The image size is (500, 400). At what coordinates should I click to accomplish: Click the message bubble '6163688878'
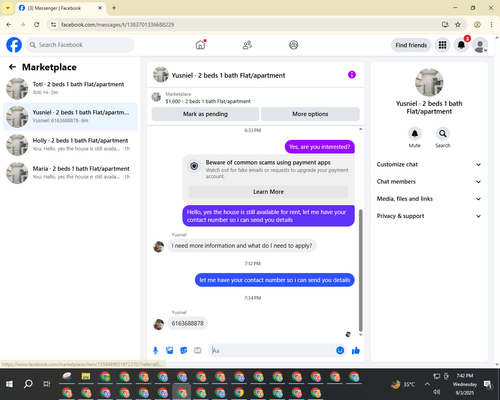point(187,323)
